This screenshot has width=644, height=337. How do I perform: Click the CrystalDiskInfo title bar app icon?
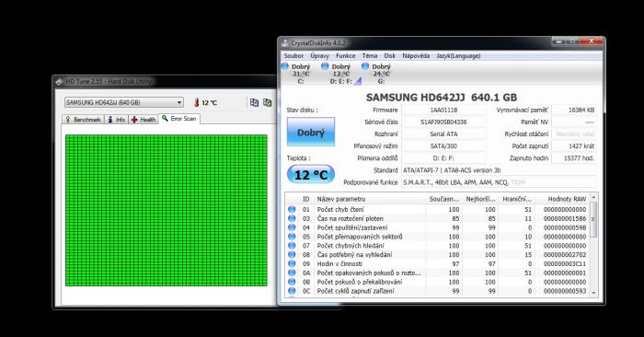click(x=285, y=42)
